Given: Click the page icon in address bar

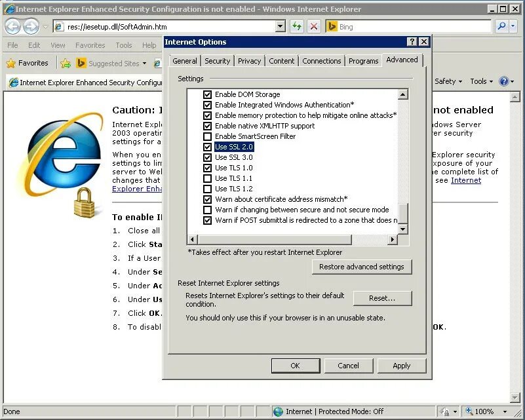Looking at the screenshot, I should 59,26.
